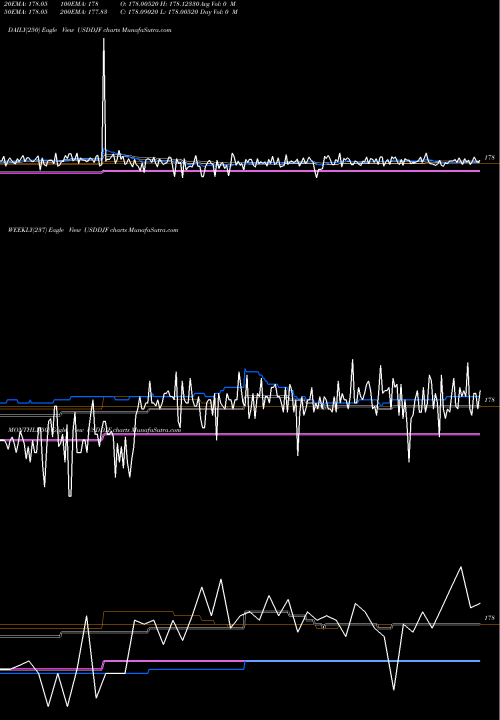The image size is (500, 720).
Task: Click the 50EMA value text
Action: click(x=25, y=12)
